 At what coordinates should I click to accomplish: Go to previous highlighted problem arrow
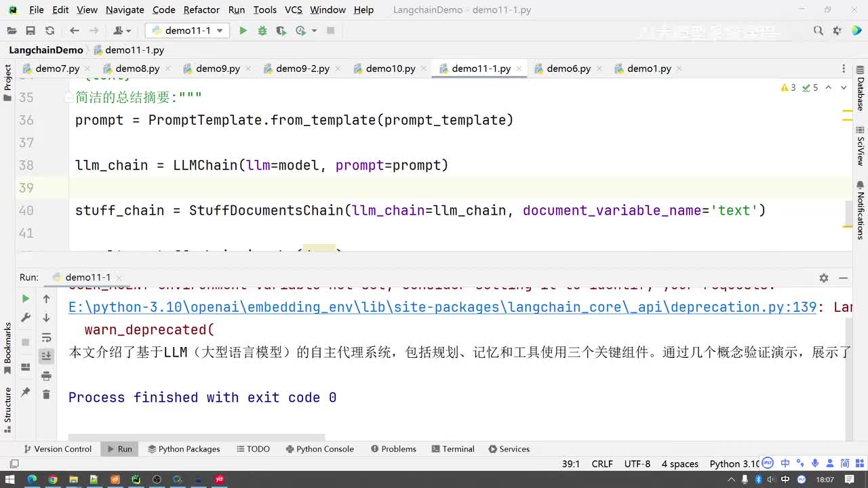point(828,87)
